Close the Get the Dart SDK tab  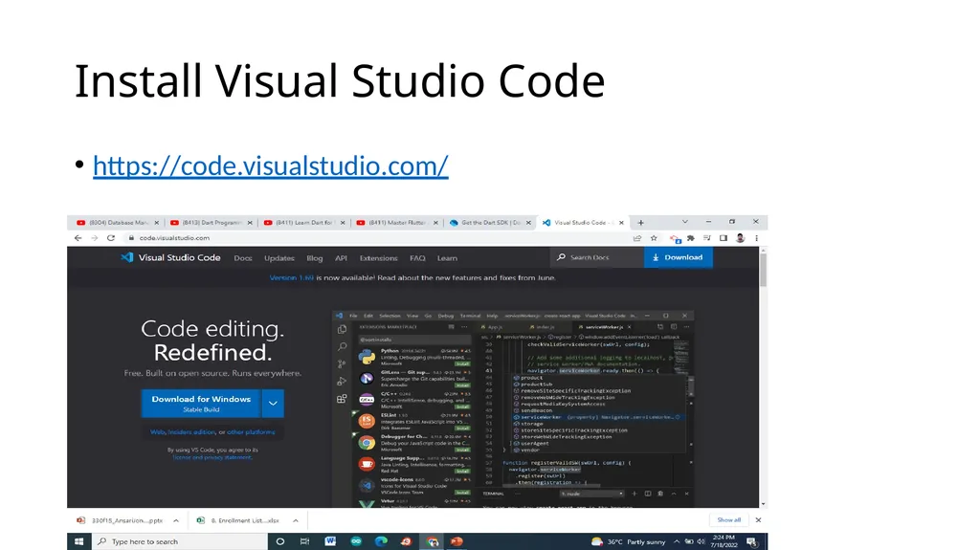(528, 223)
